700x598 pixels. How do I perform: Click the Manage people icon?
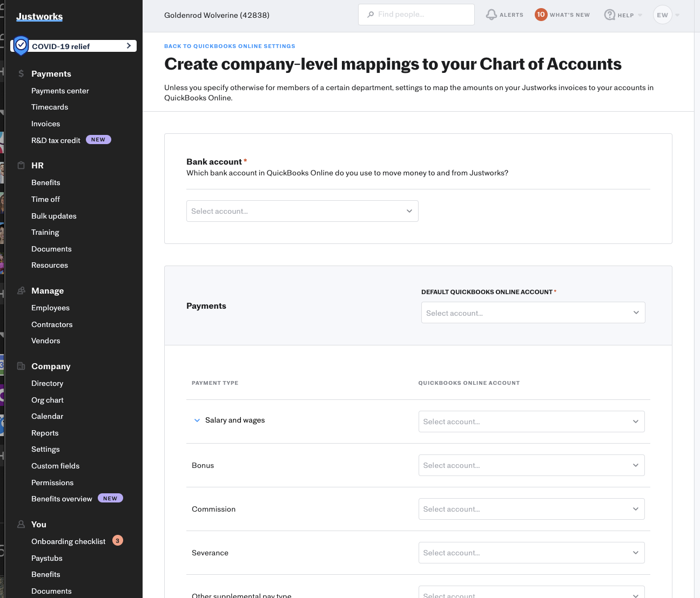21,290
